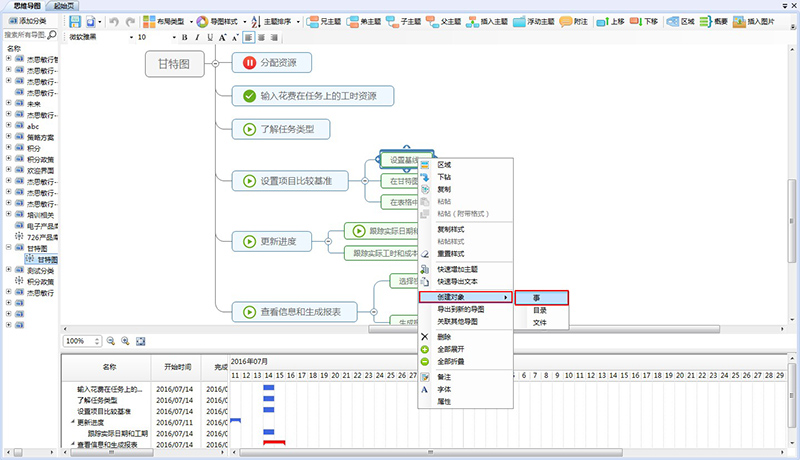Click the save icon in toolbar
This screenshot has width=800, height=460.
click(x=75, y=20)
